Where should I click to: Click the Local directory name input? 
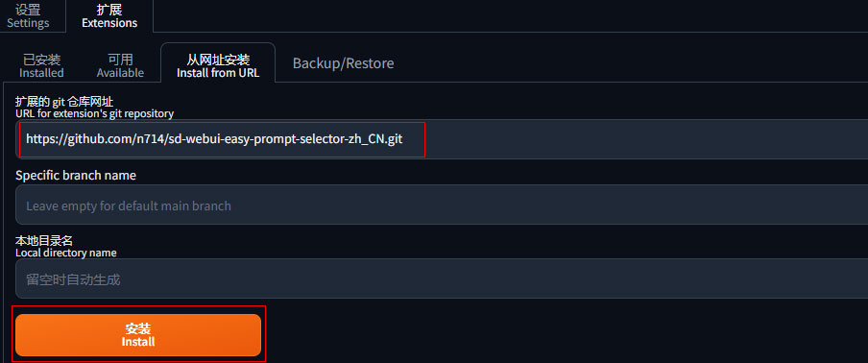click(442, 278)
